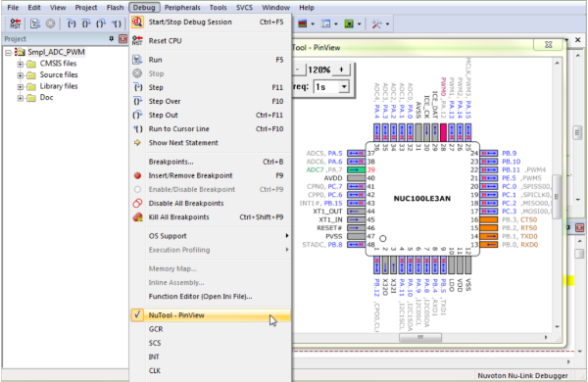
Task: Open the Peripherals menu
Action: click(x=182, y=7)
